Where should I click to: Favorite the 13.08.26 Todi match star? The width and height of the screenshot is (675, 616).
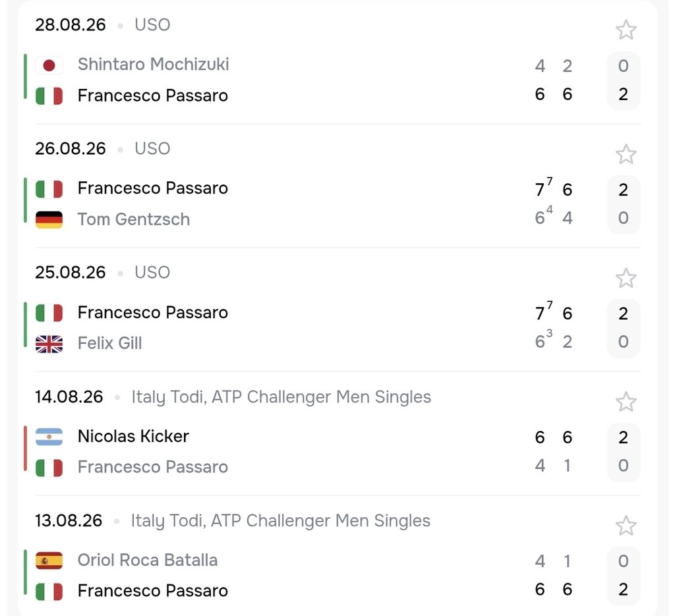(x=626, y=525)
